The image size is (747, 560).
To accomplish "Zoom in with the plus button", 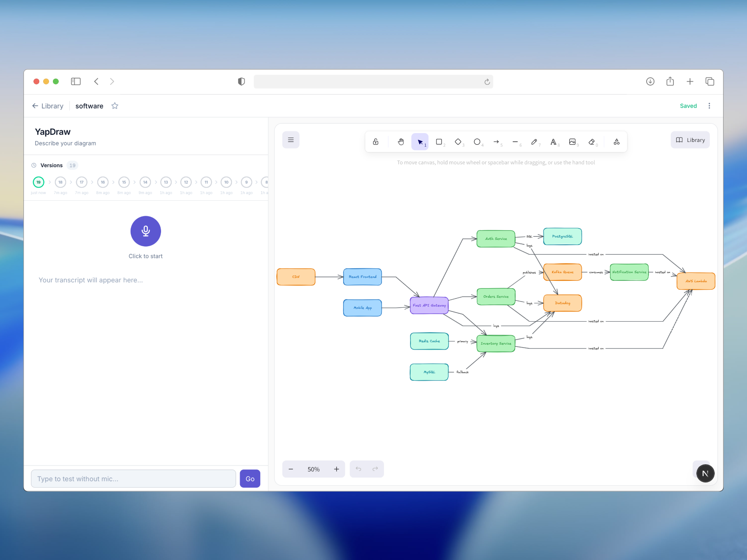I will (x=337, y=469).
